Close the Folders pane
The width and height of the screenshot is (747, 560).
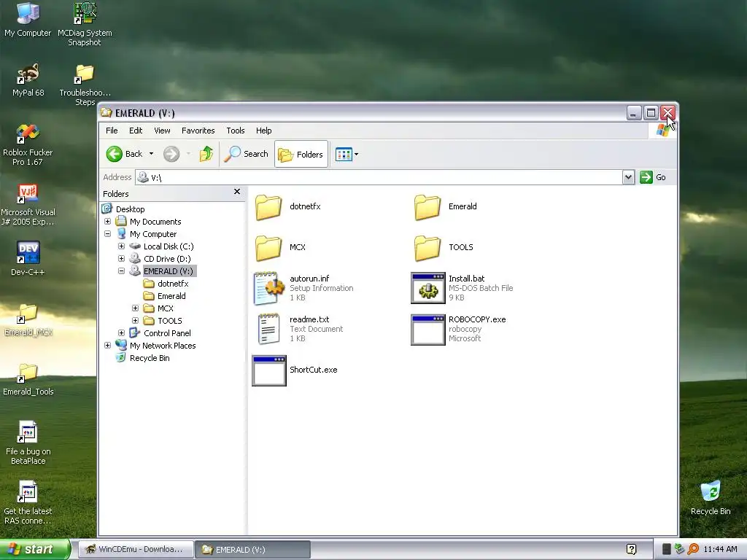(x=237, y=192)
